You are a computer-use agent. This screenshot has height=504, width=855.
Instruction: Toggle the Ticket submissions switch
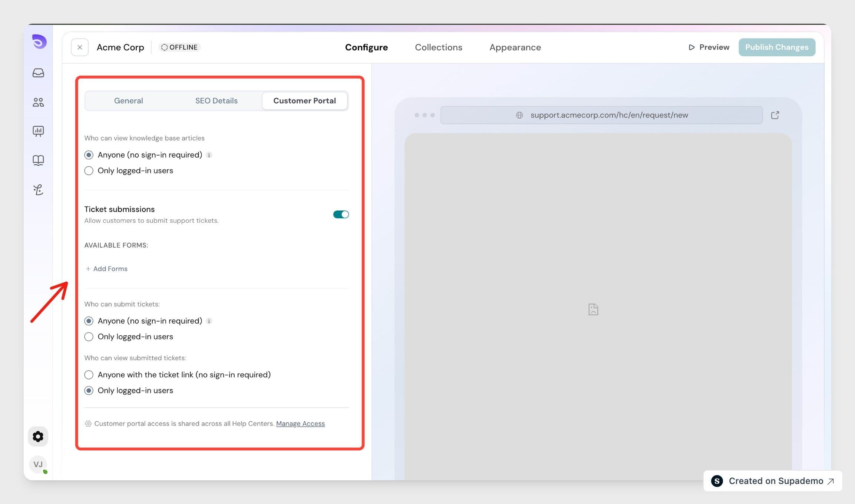[x=341, y=215]
